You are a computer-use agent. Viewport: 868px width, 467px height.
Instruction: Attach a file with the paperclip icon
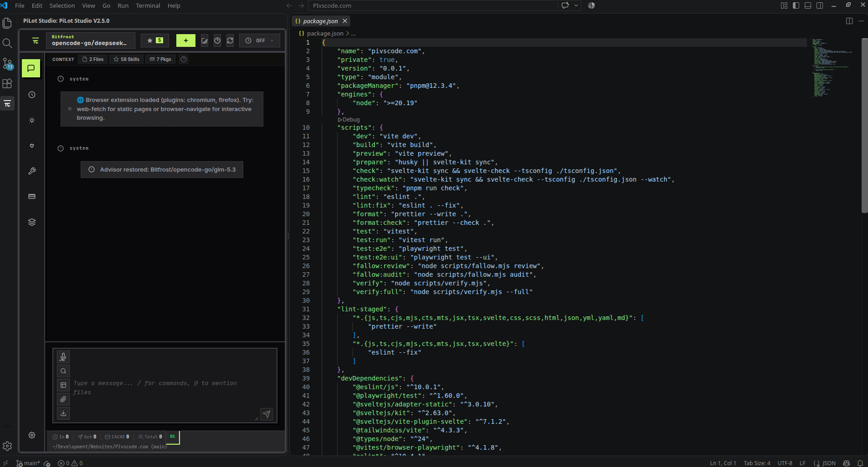[63, 399]
